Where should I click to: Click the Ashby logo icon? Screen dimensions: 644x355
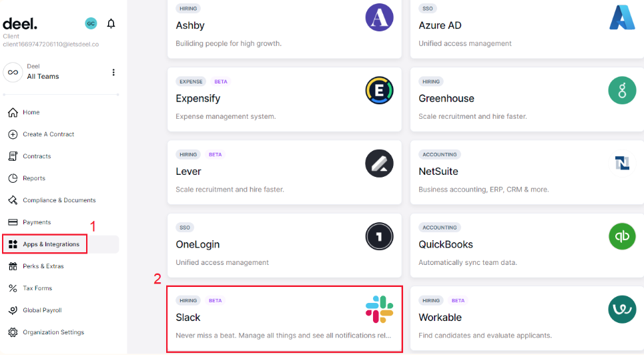379,17
